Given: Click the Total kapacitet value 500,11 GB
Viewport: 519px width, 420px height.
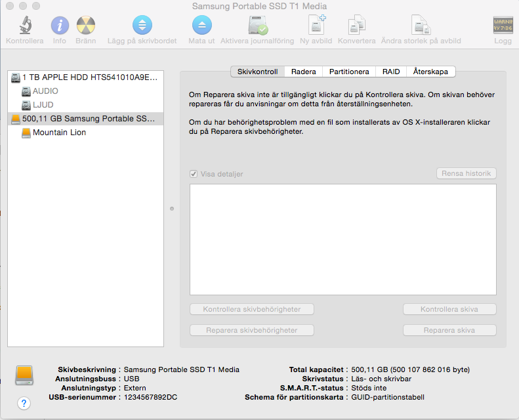Looking at the screenshot, I should pos(411,369).
